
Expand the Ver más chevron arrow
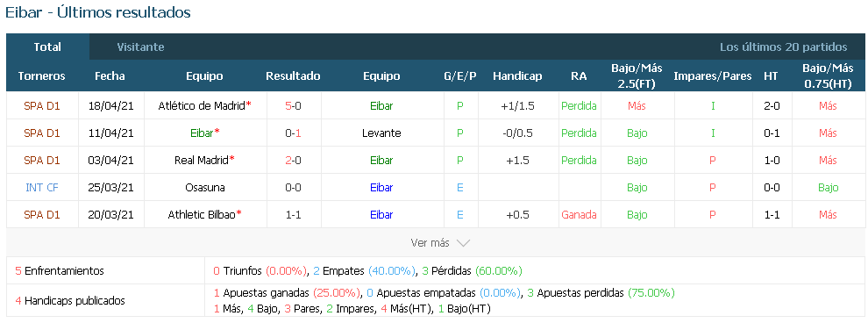463,243
